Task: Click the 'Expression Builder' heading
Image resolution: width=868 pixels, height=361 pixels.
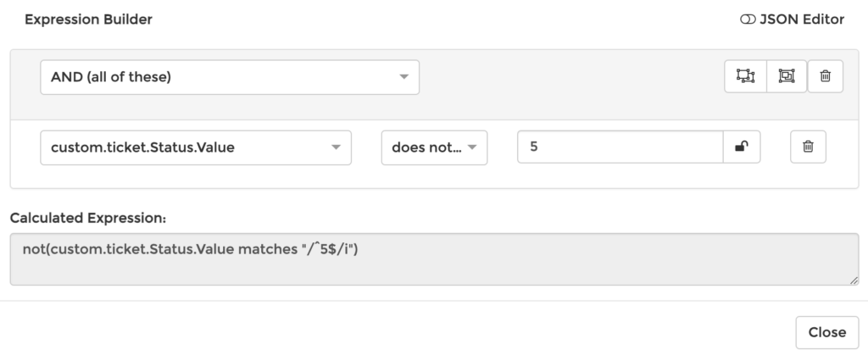Action: [88, 19]
